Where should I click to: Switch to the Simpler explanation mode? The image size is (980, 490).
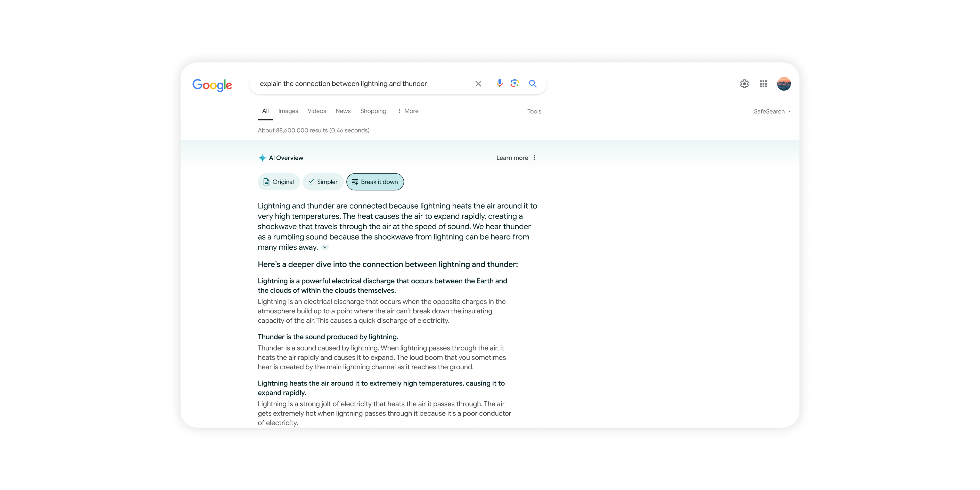tap(323, 182)
